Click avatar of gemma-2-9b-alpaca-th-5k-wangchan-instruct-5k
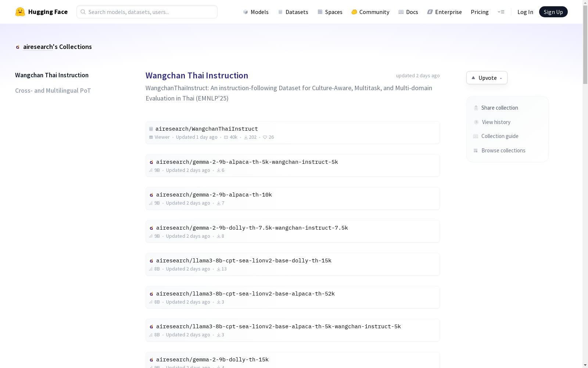The width and height of the screenshot is (588, 368). 151,162
